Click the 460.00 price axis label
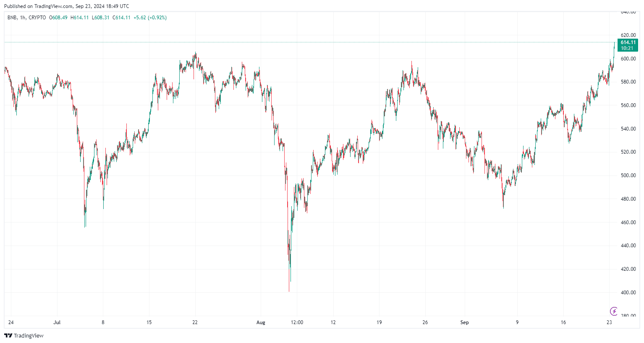Viewport: 644px width, 343px height. [x=628, y=223]
